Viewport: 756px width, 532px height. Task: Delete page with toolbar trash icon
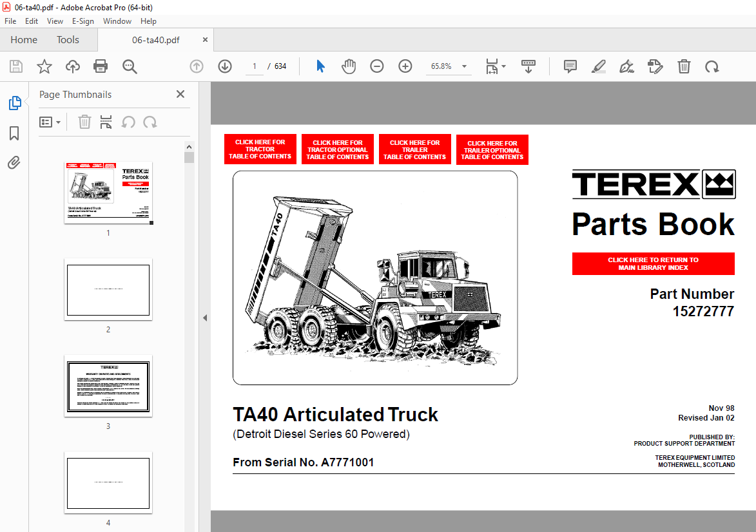click(x=684, y=66)
